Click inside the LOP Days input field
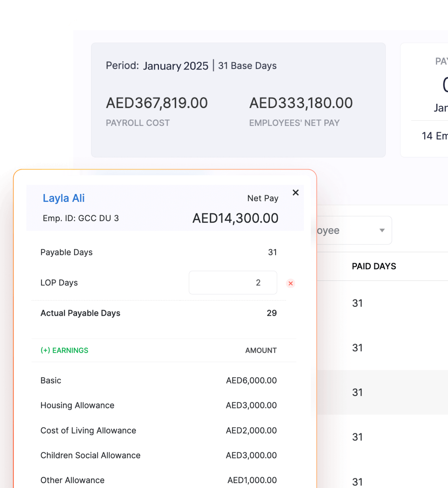This screenshot has width=448, height=488. [233, 282]
